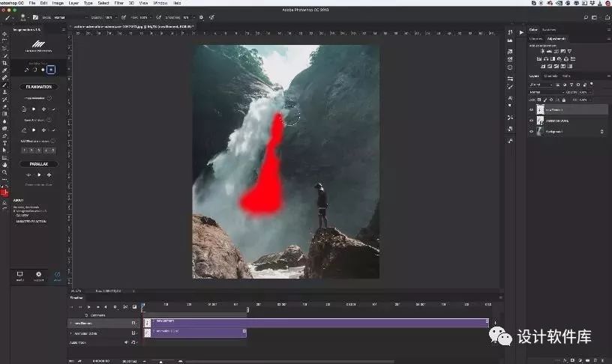Select the Zoom tool

point(4,172)
